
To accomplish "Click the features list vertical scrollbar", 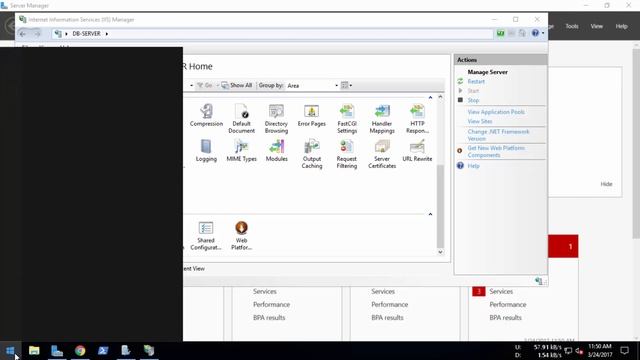I will 440,205.
